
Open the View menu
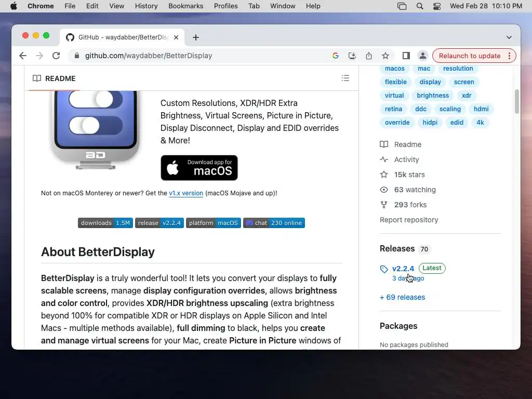[116, 6]
